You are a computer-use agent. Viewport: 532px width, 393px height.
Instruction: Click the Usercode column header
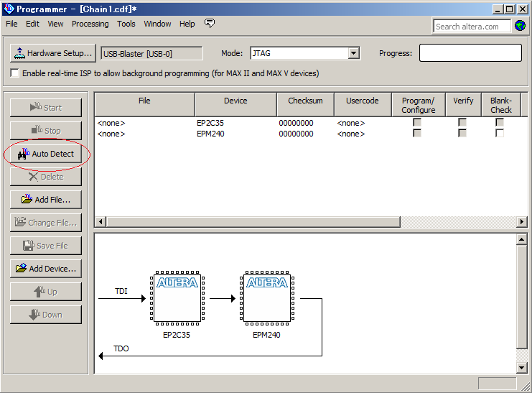pyautogui.click(x=363, y=105)
